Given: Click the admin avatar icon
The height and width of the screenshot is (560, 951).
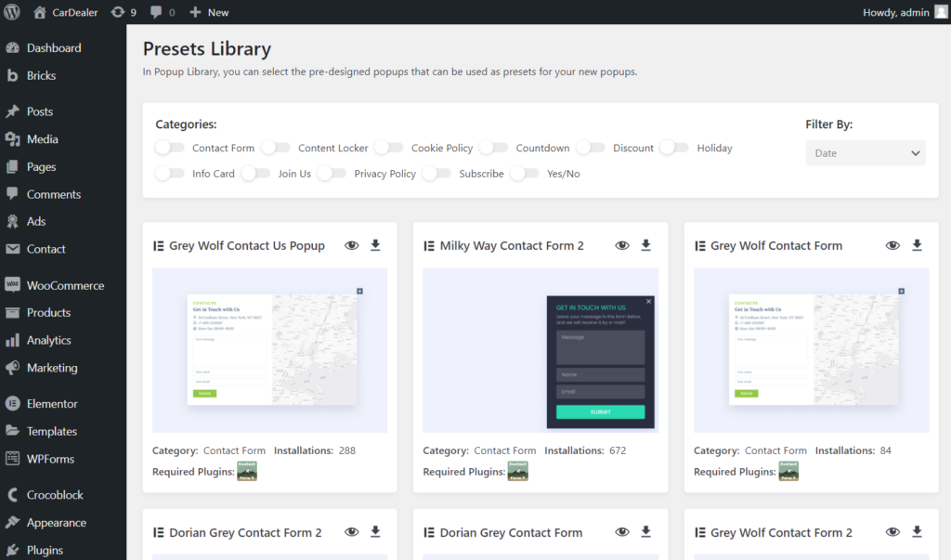Looking at the screenshot, I should 941,12.
